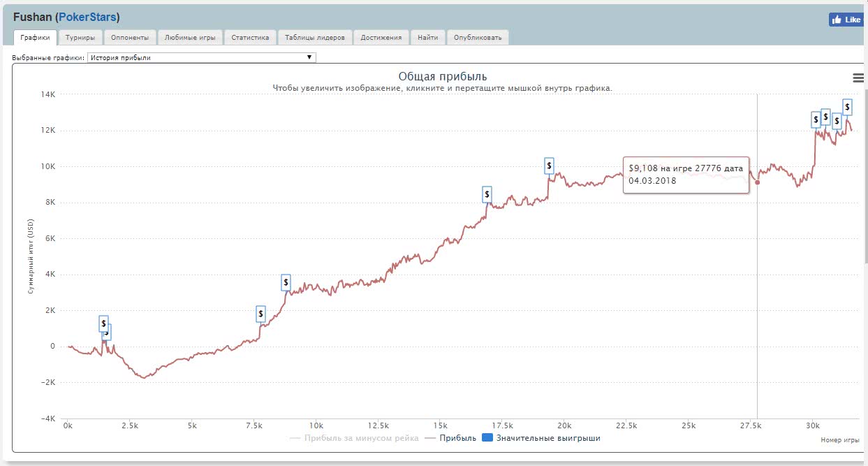This screenshot has height=466, width=868.
Task: Go to the Таблицы лидеров tab
Action: 314,37
